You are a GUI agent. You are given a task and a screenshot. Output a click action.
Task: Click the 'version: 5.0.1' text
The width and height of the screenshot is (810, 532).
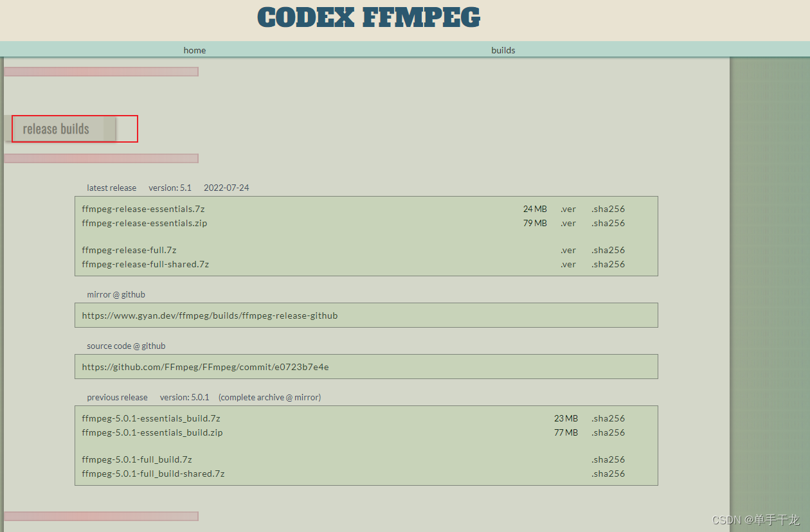tap(184, 397)
